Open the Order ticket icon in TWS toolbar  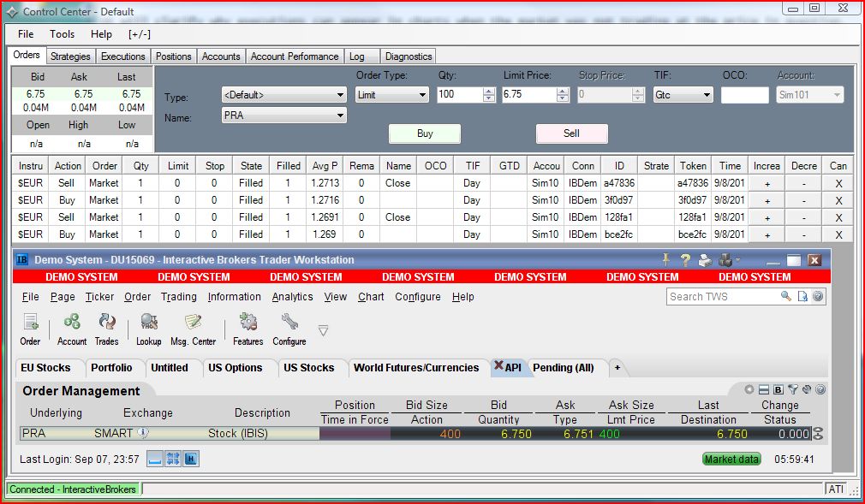pyautogui.click(x=30, y=322)
